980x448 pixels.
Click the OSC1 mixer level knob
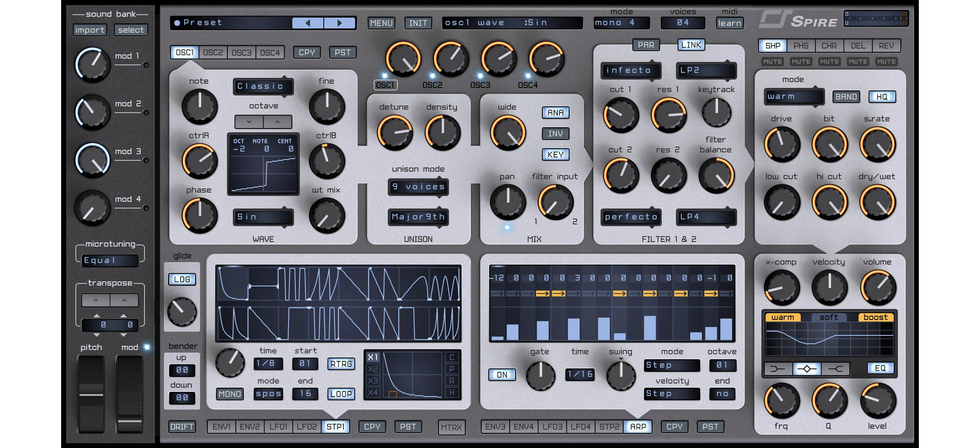403,59
